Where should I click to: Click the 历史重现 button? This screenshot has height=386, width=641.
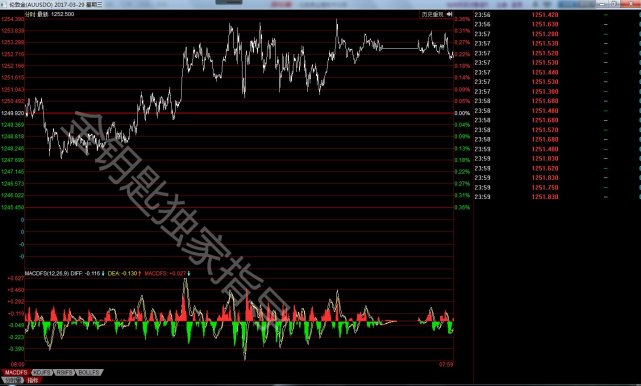[x=433, y=14]
